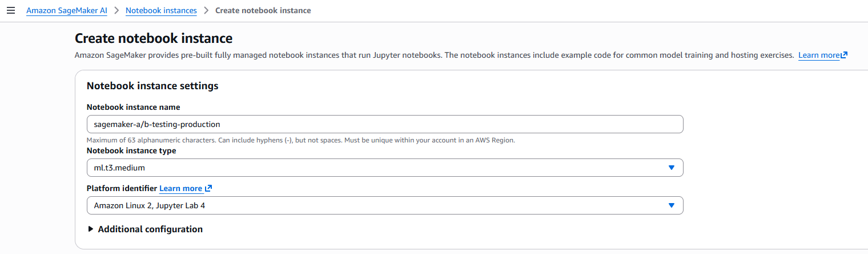Click current Create notebook instance breadcrumb
This screenshot has height=254, width=868.
tap(263, 11)
